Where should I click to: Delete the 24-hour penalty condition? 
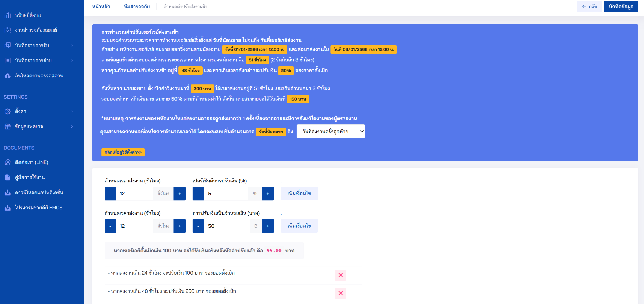click(341, 275)
